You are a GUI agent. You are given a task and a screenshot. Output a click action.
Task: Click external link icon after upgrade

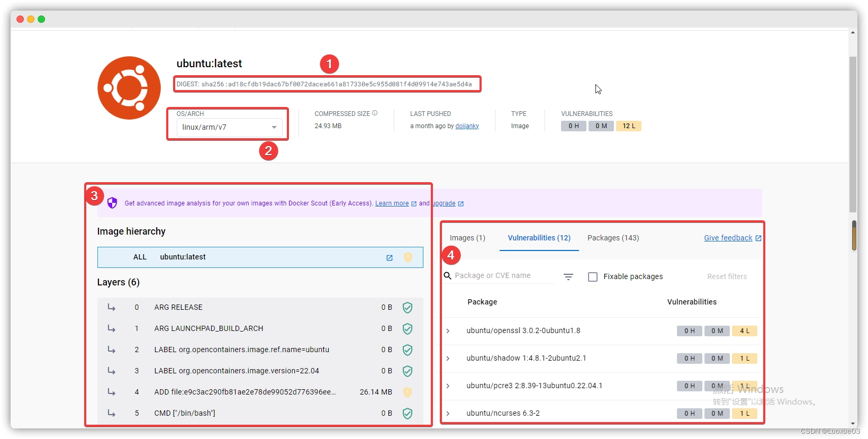461,204
